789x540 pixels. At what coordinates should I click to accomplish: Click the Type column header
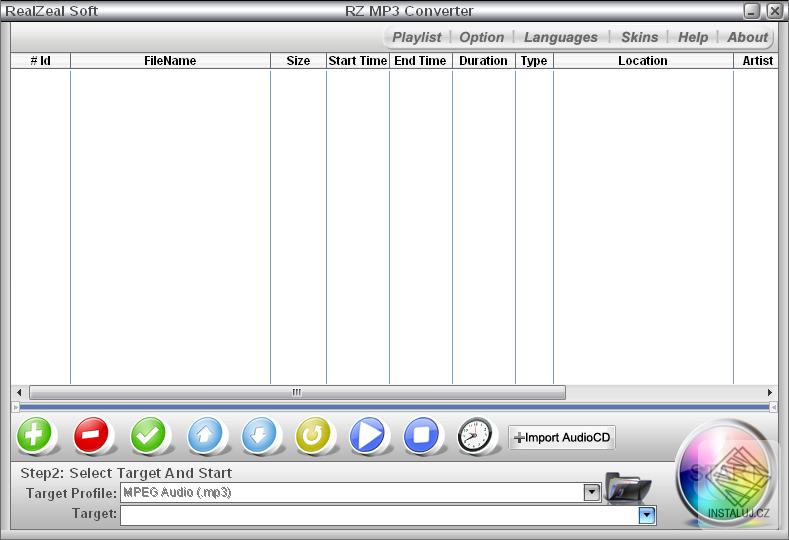click(x=534, y=61)
